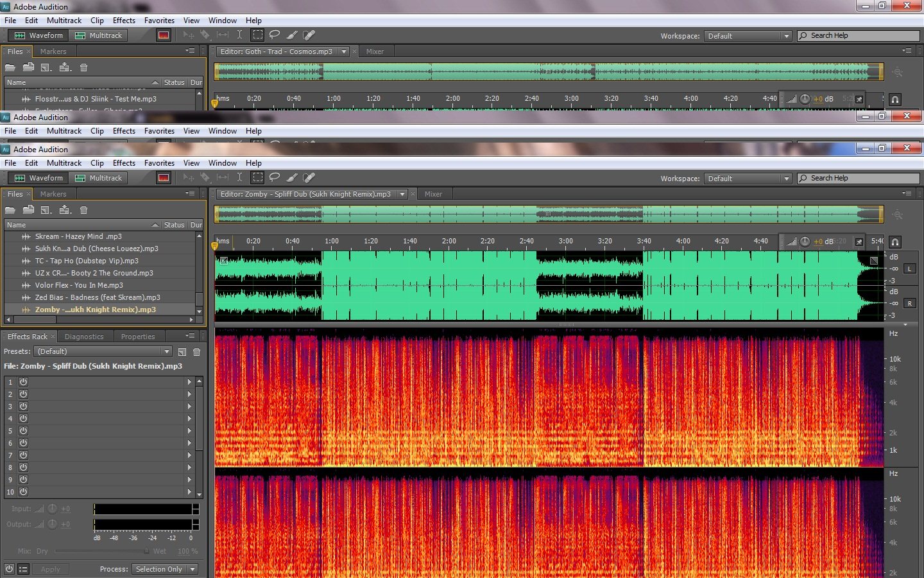Toggle the left channel L button
Image resolution: width=924 pixels, height=578 pixels.
tap(910, 268)
